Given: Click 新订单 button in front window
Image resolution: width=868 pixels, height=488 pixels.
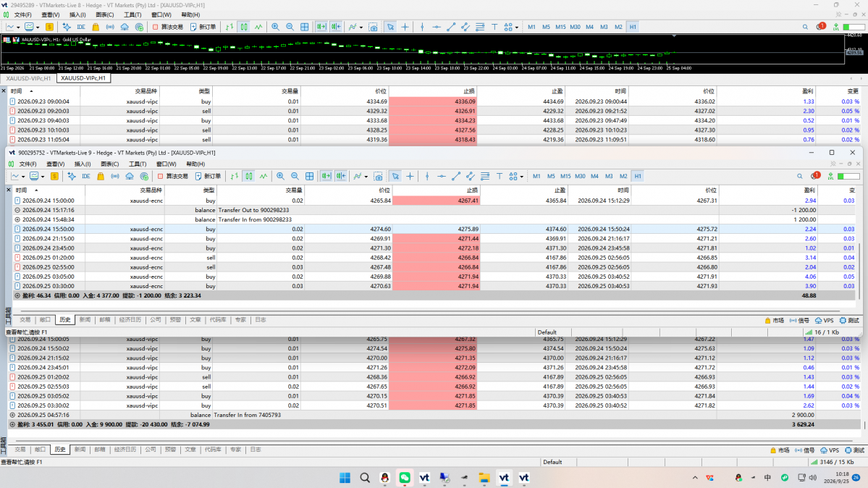Looking at the screenshot, I should point(208,176).
